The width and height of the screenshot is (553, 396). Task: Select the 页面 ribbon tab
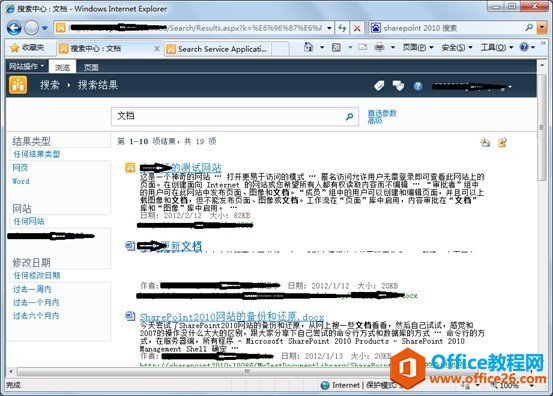[91, 67]
